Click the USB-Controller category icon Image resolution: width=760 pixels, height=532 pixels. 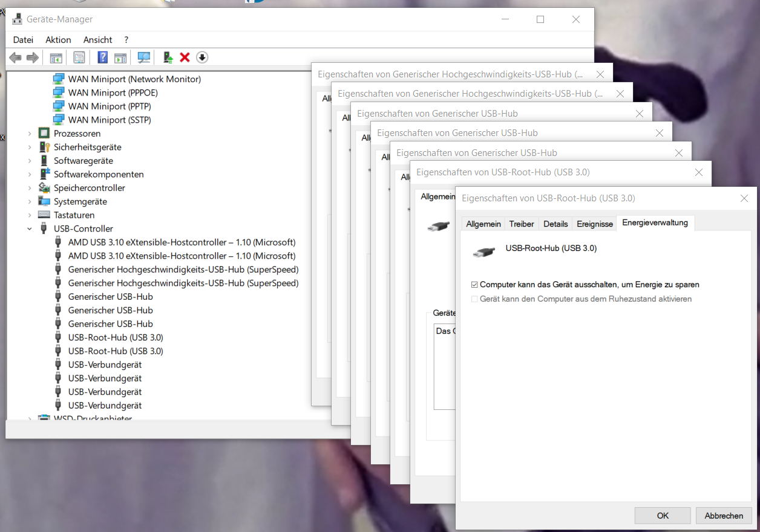point(44,229)
